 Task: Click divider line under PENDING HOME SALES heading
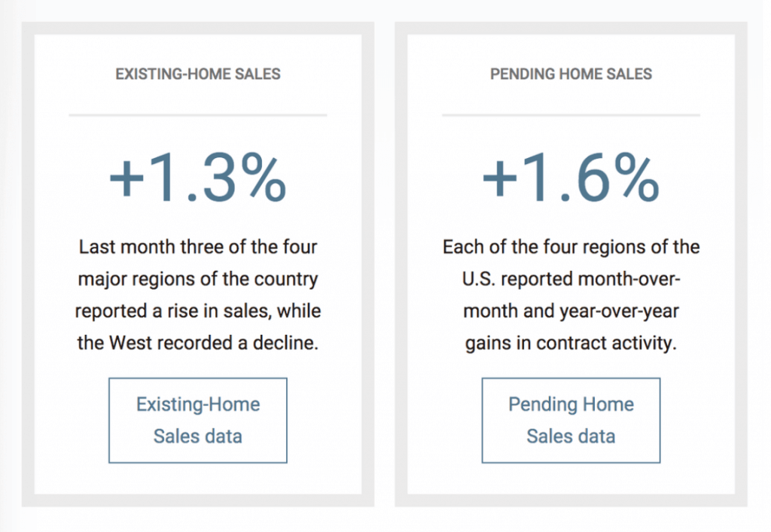point(571,115)
